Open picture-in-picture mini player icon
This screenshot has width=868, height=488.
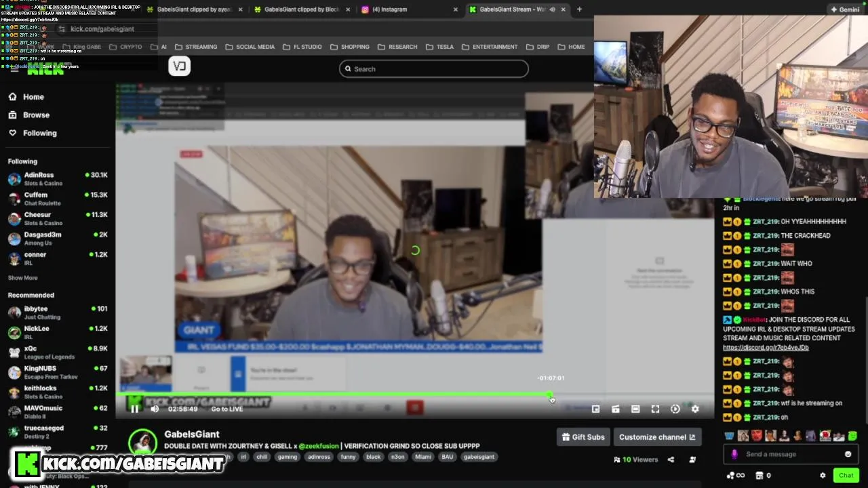coord(595,409)
